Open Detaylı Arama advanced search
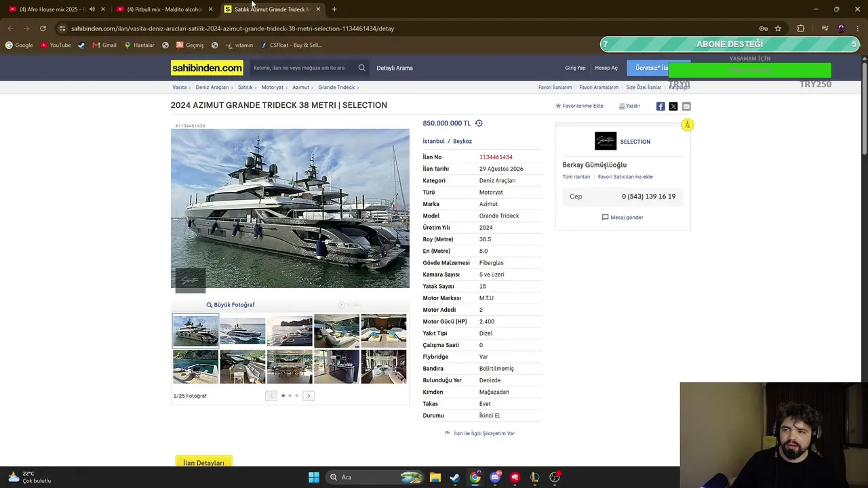Image resolution: width=868 pixels, height=488 pixels. click(x=395, y=68)
